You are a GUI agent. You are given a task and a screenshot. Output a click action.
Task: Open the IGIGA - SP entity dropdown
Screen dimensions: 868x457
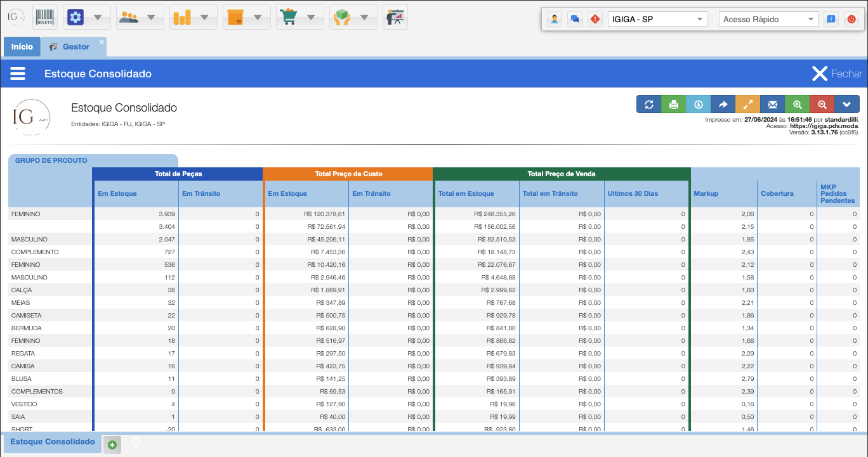tap(657, 19)
